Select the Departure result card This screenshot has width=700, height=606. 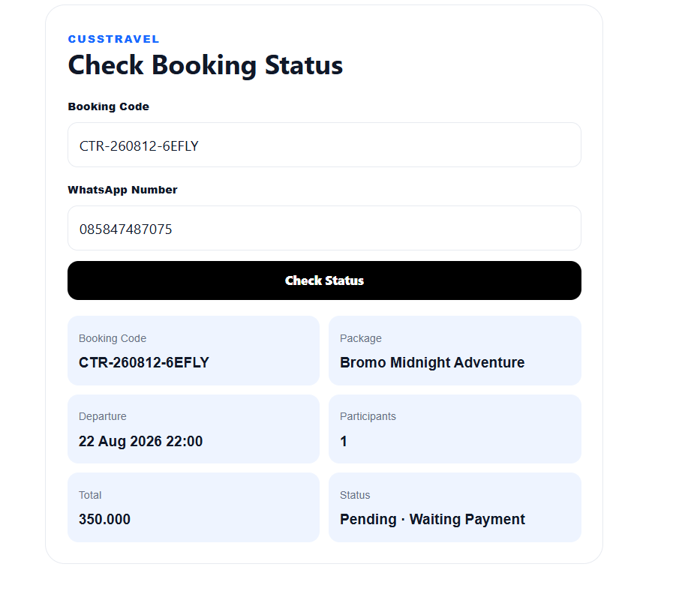(194, 429)
